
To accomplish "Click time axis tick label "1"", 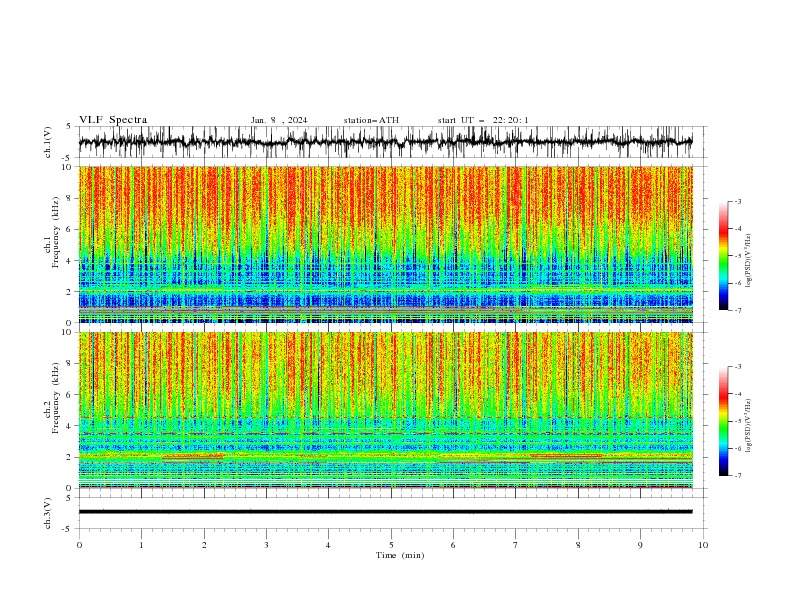I will 141,545.
